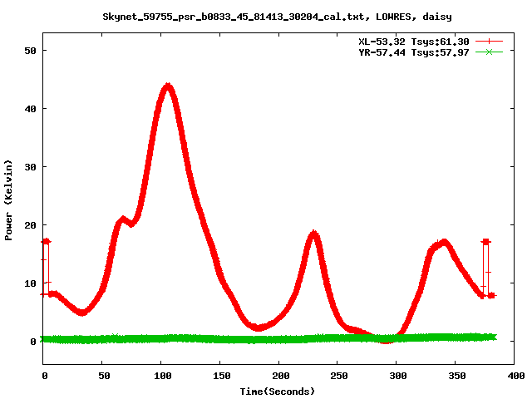Click legend entry YR-57.44 Tsys:57.97
532x399 pixels.
point(414,52)
